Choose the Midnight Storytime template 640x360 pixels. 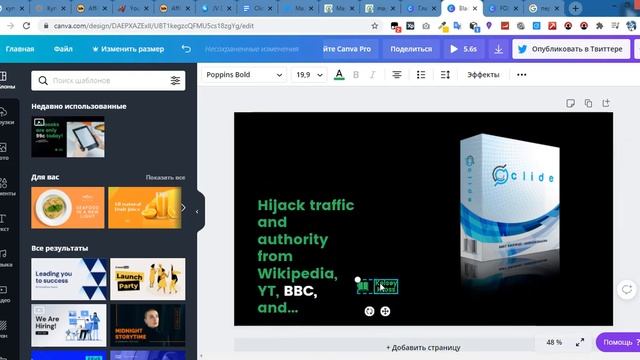coord(148,325)
